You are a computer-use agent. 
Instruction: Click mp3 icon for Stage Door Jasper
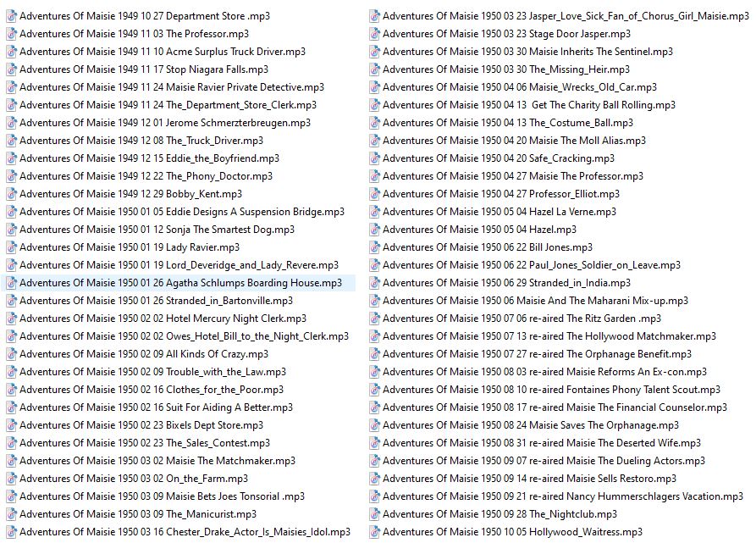[374, 34]
